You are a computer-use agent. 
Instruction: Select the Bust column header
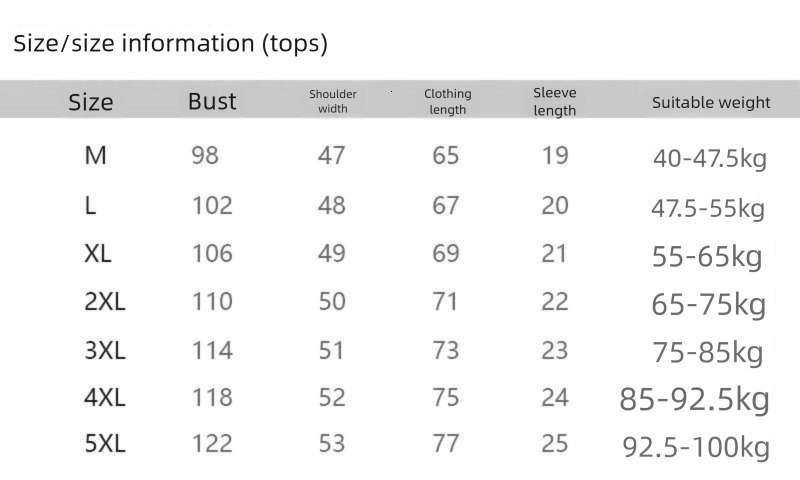point(212,101)
